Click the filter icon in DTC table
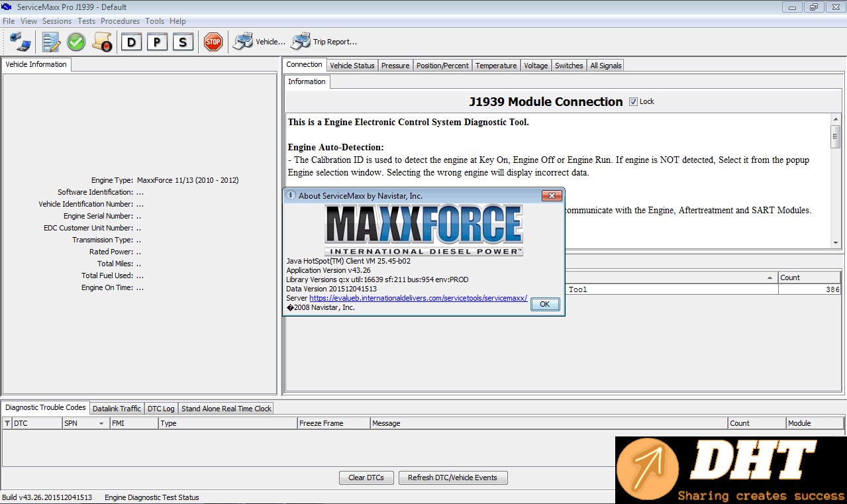This screenshot has height=504, width=847. click(x=7, y=423)
